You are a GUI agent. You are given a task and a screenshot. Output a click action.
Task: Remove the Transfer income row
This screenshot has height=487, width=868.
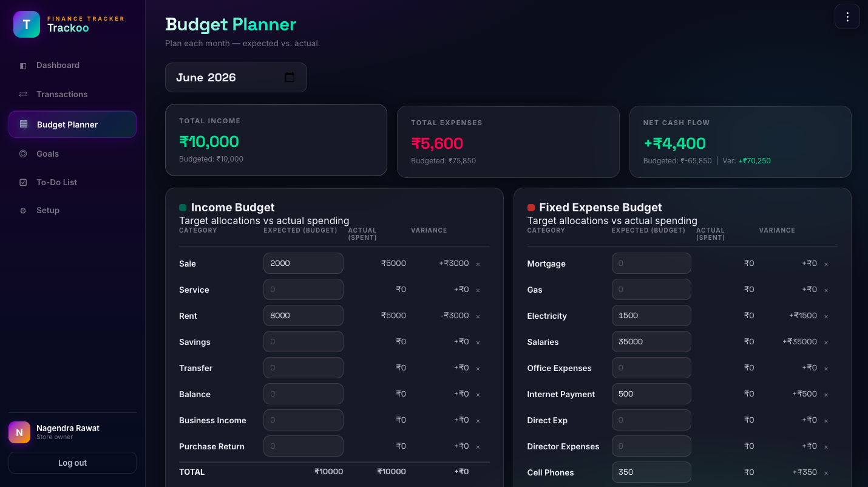(478, 369)
